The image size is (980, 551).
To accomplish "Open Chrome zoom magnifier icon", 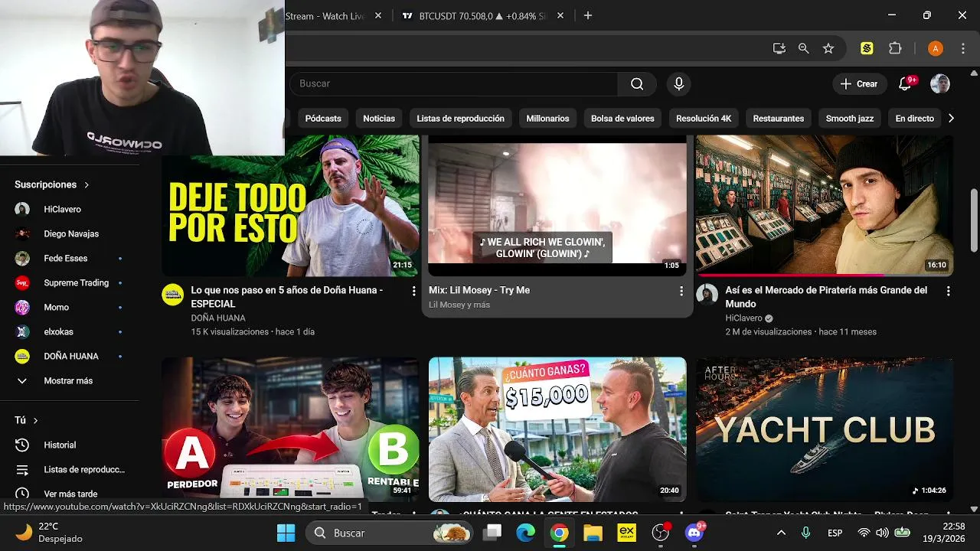I will tap(803, 48).
